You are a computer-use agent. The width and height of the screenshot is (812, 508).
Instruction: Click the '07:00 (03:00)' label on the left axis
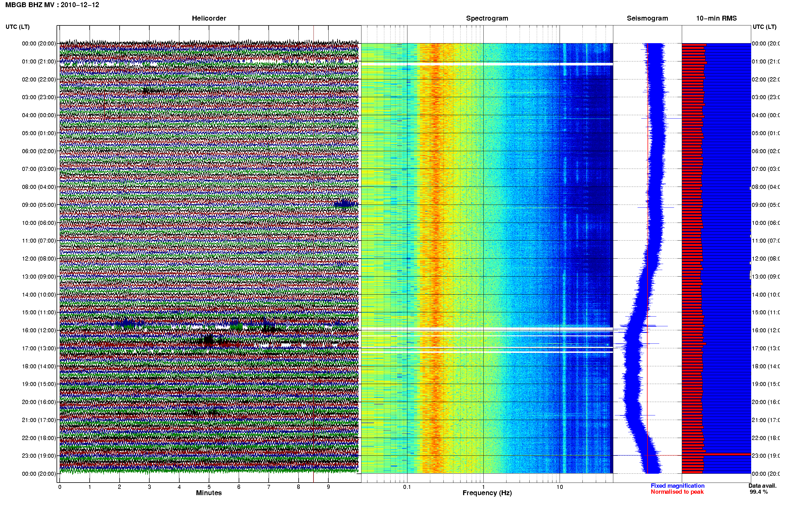point(39,169)
